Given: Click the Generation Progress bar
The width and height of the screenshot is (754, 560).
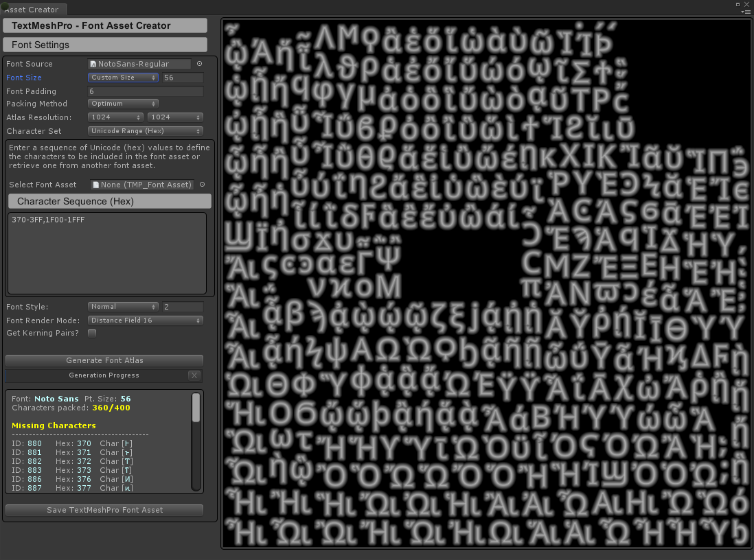Looking at the screenshot, I should coord(104,375).
